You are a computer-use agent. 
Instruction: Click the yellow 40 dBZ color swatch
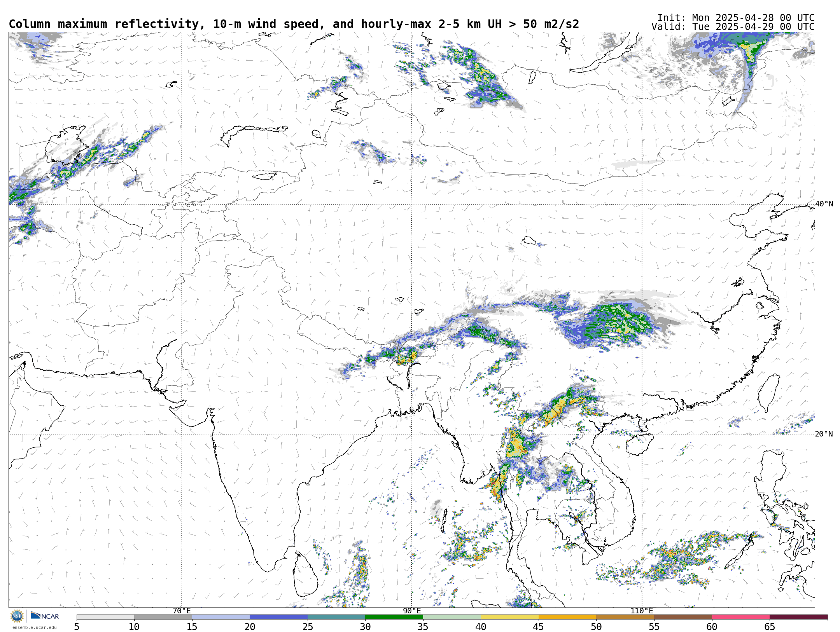point(509,617)
